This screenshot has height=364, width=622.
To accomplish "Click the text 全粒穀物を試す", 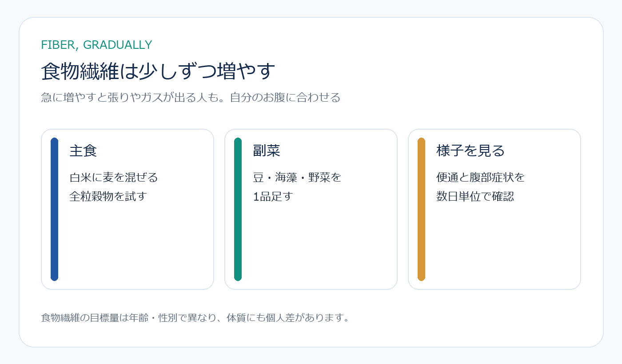I will pyautogui.click(x=108, y=196).
